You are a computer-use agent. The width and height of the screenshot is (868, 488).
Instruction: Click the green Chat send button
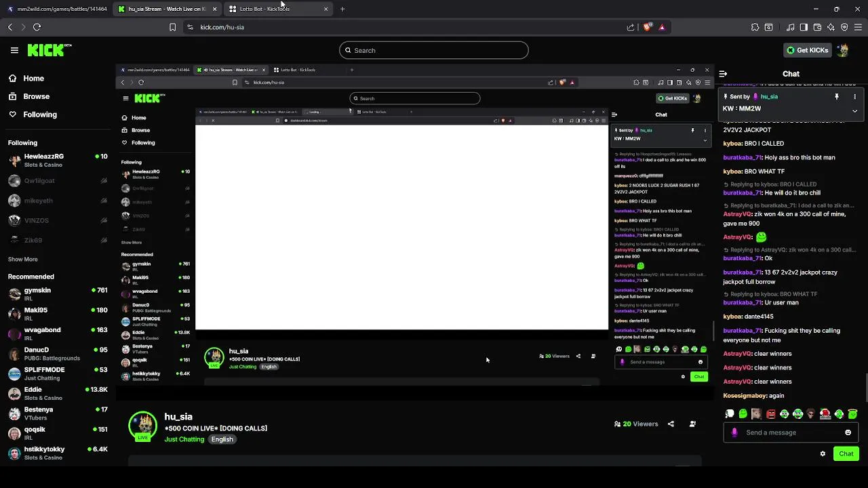coord(846,453)
